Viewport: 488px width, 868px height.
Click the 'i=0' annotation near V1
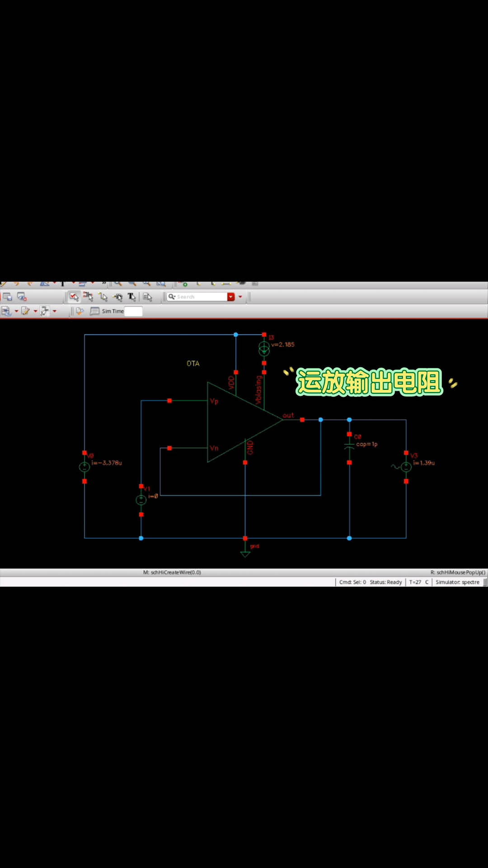click(153, 496)
